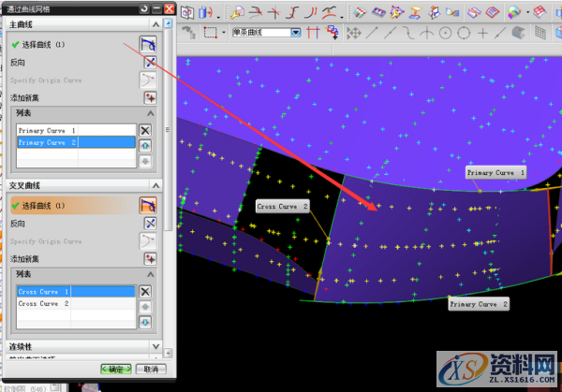Collapse the 交叉曲线 section
The image size is (562, 392).
(x=155, y=185)
